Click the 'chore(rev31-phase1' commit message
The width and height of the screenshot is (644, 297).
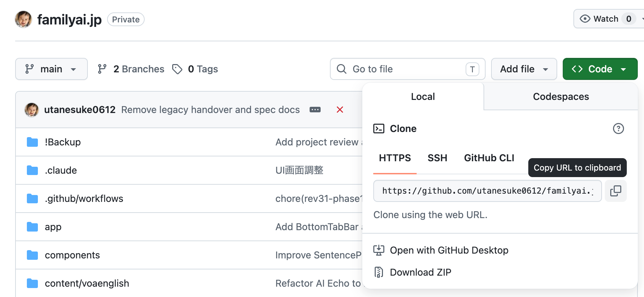319,198
